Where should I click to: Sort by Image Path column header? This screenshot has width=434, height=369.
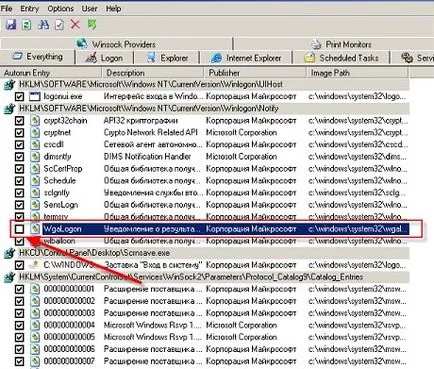(357, 73)
